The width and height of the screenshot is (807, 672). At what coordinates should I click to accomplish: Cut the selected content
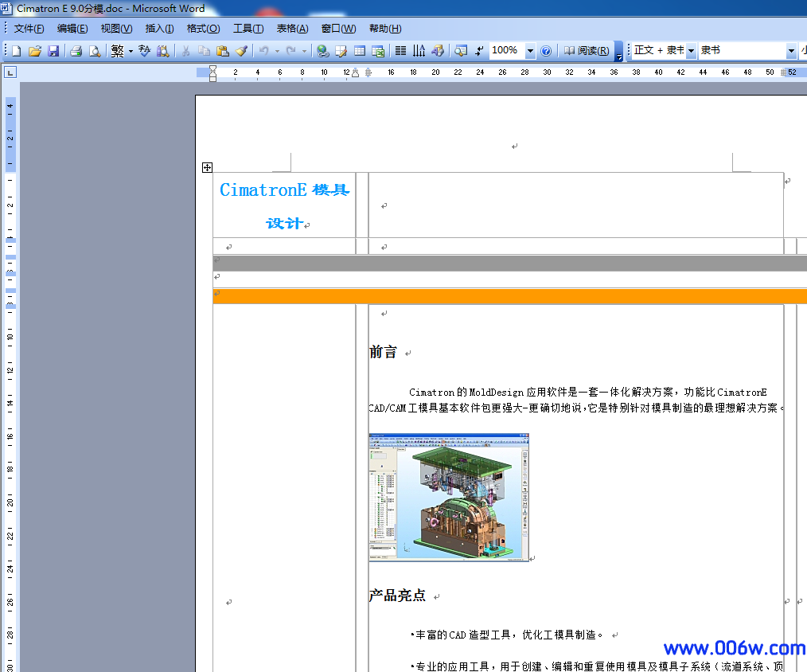click(185, 51)
